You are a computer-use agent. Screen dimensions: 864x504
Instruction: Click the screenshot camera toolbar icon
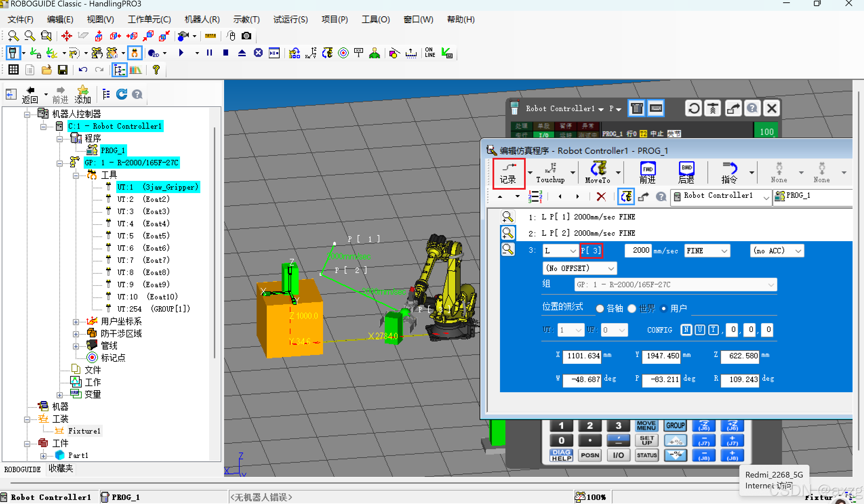coord(246,36)
